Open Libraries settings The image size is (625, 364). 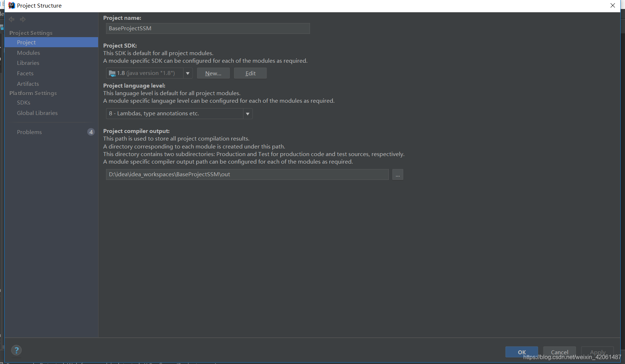[x=28, y=63]
